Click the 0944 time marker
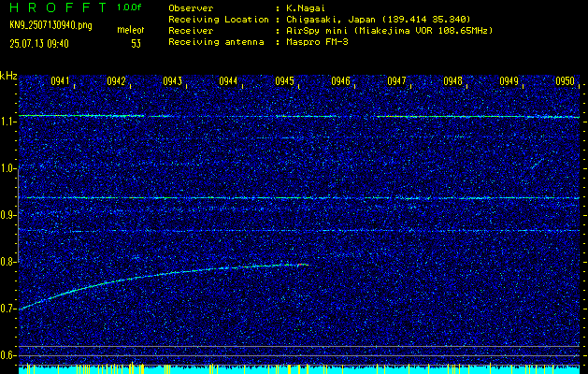 coord(228,81)
